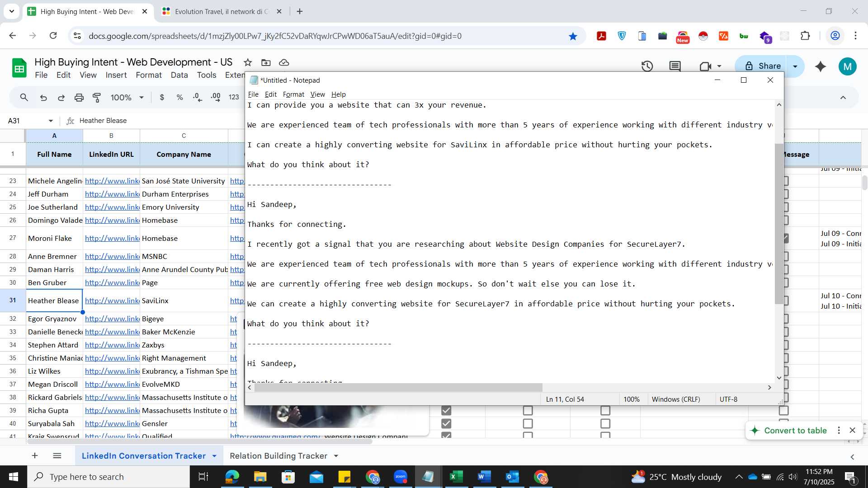Viewport: 868px width, 488px height.
Task: Open Notepad's Help menu
Action: pos(338,94)
